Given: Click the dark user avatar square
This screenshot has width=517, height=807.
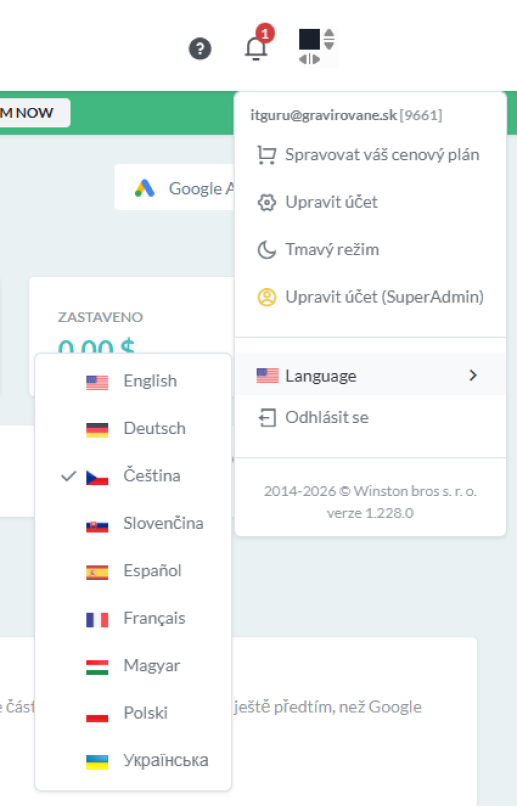Looking at the screenshot, I should point(309,40).
